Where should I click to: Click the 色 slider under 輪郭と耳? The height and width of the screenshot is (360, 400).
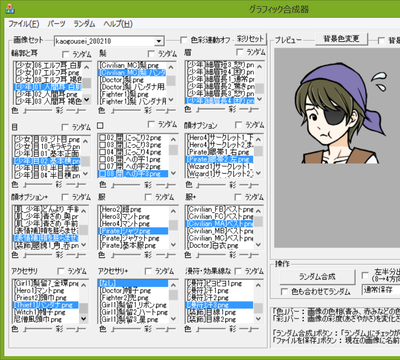37,110
